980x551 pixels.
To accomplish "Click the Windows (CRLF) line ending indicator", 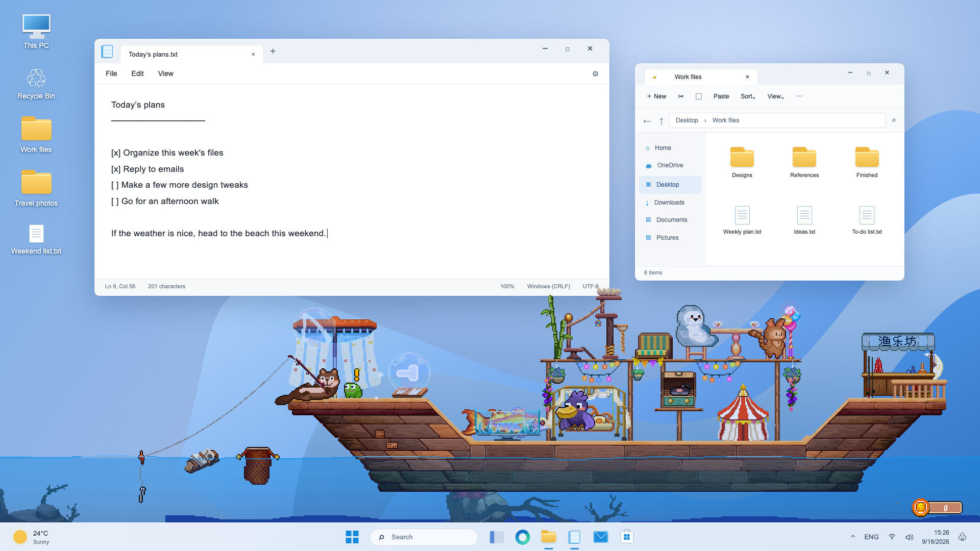I will coord(548,287).
